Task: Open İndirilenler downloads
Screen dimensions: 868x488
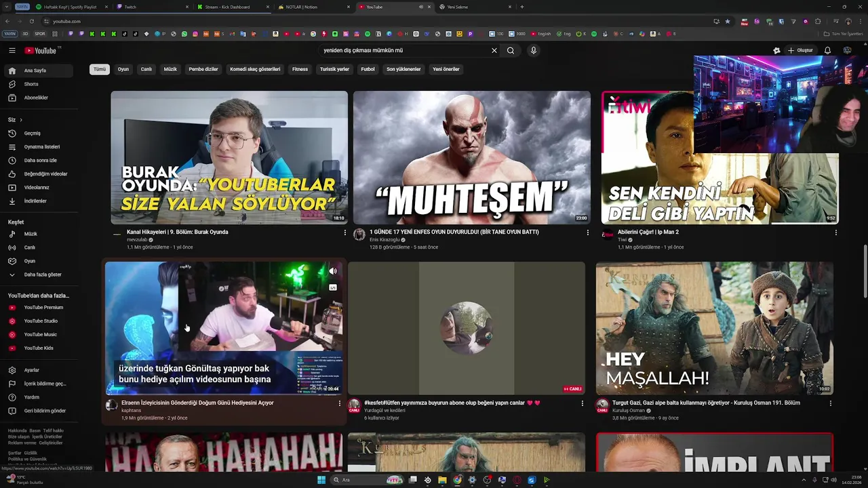Action: (x=39, y=201)
